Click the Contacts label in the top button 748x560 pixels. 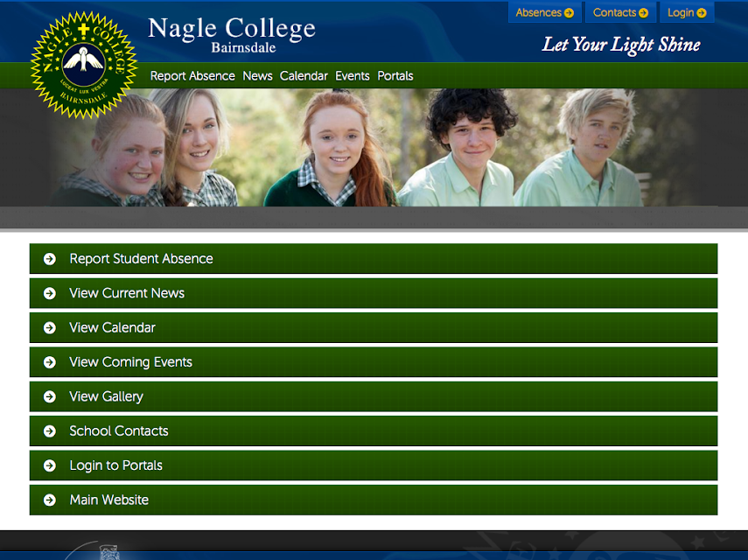[614, 13]
